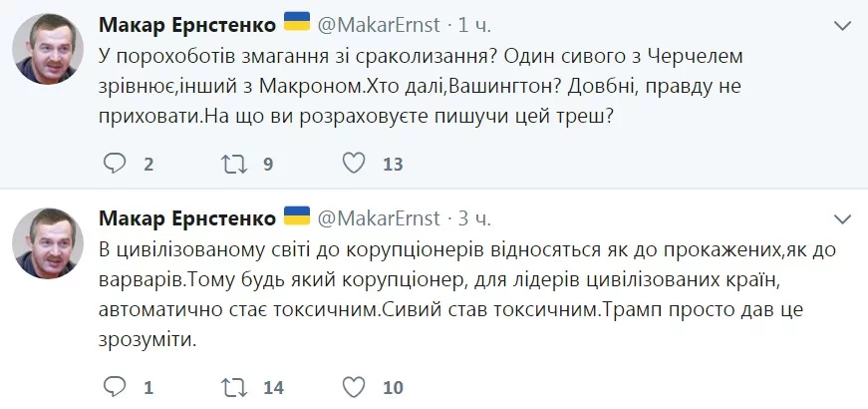Like the first tweet with 13 likes

pyautogui.click(x=353, y=164)
